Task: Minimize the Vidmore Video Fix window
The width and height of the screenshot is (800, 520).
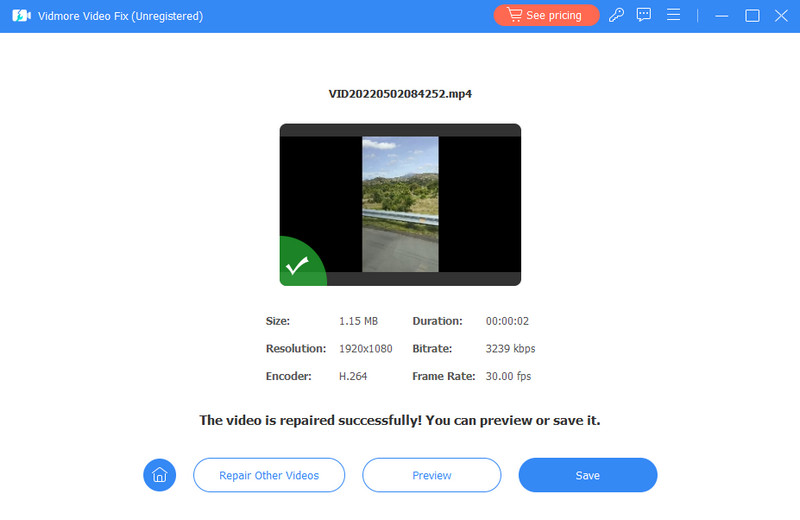Action: (721, 16)
